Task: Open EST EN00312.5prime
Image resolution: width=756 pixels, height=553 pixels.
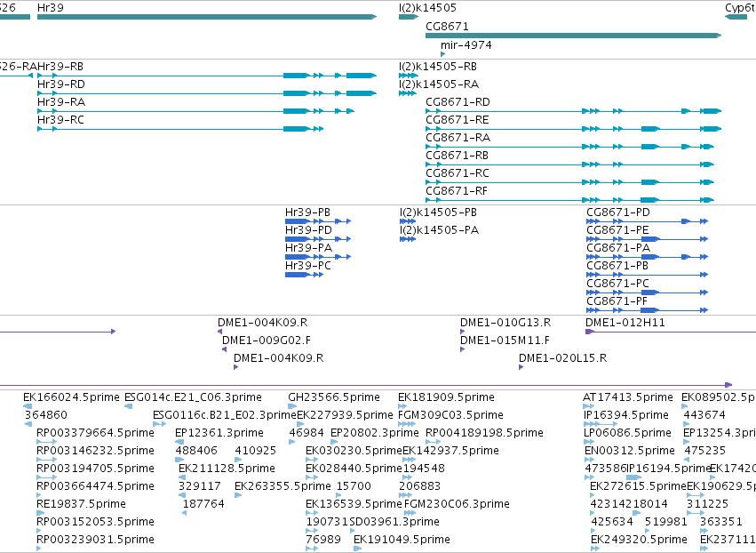Action: coord(629,451)
